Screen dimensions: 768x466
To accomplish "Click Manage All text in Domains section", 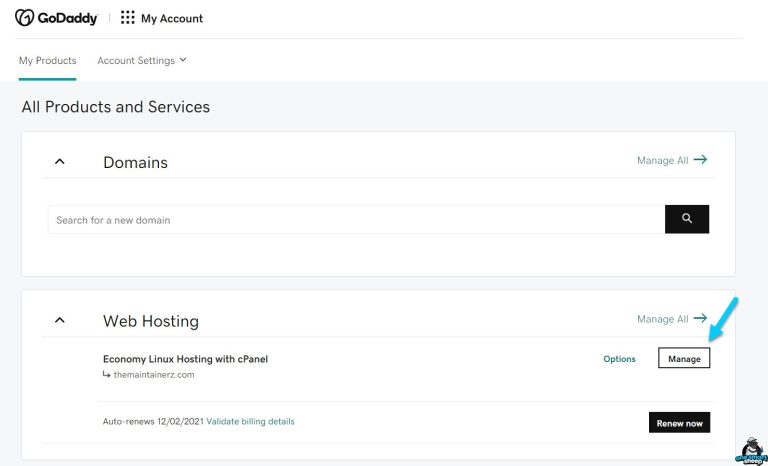I will click(x=662, y=160).
